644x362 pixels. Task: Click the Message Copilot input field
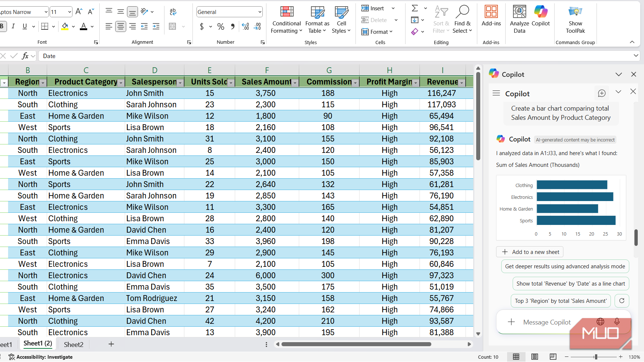coord(547,322)
